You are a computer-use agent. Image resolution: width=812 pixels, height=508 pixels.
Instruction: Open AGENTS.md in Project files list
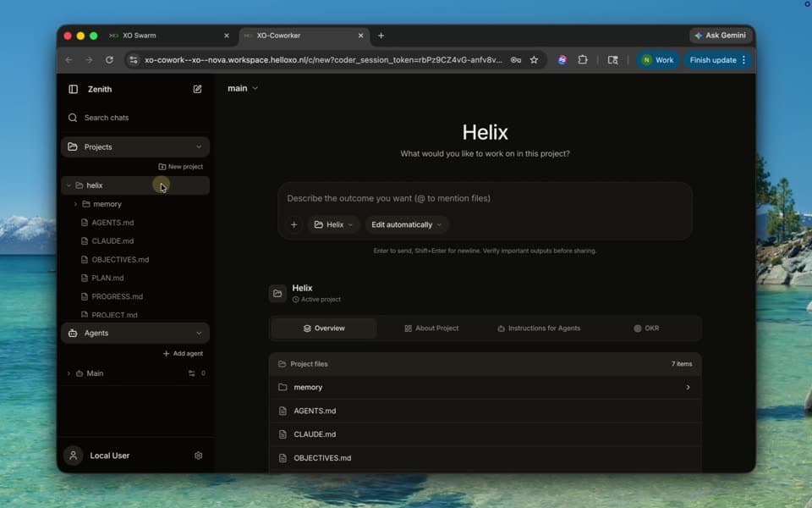(486, 411)
